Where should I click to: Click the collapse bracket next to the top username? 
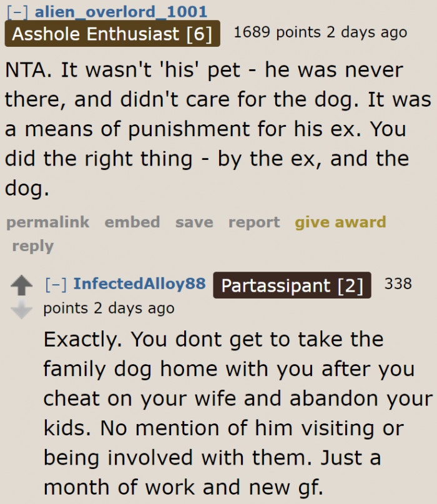12,11
